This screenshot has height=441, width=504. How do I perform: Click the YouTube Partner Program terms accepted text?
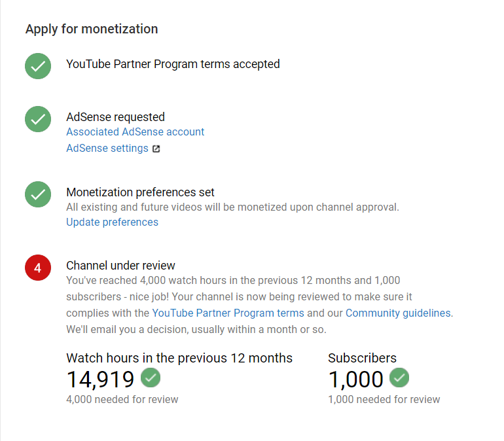[173, 64]
